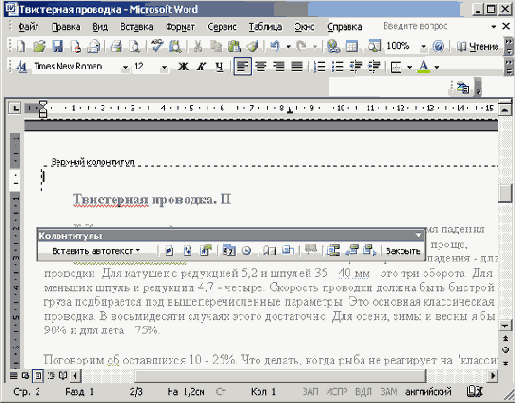Insert a hyperlink from the toolbar

333,46
